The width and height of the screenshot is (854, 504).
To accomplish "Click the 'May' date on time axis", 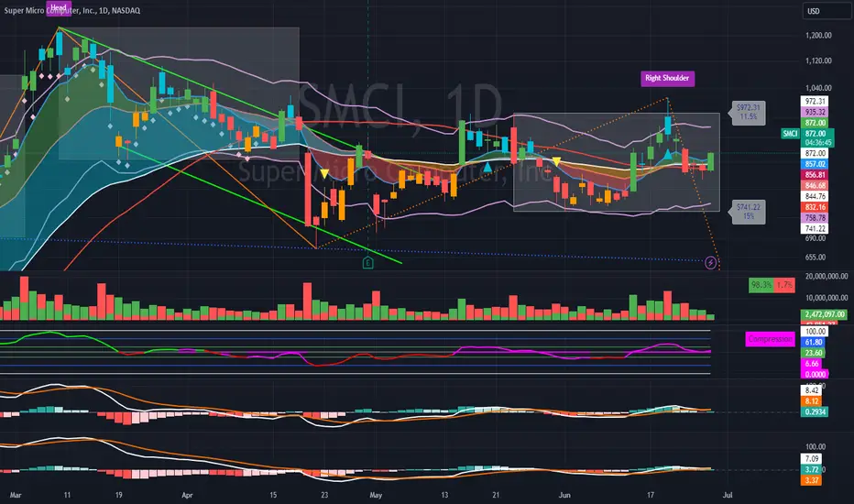I will tap(376, 495).
